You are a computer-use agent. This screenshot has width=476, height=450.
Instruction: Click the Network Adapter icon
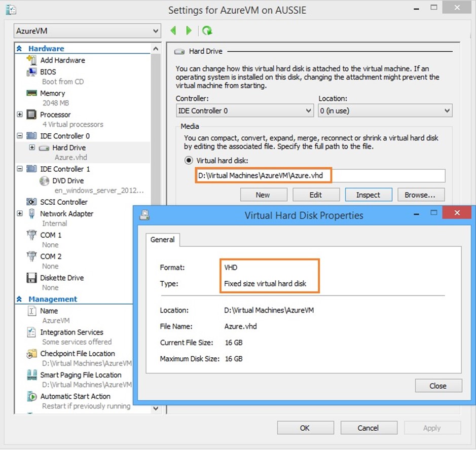pyautogui.click(x=31, y=214)
